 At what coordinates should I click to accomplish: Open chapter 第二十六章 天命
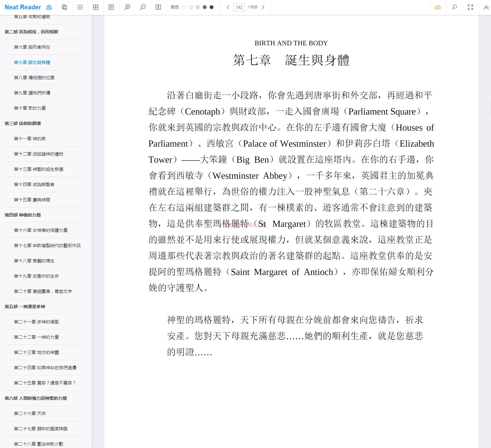coord(30,413)
